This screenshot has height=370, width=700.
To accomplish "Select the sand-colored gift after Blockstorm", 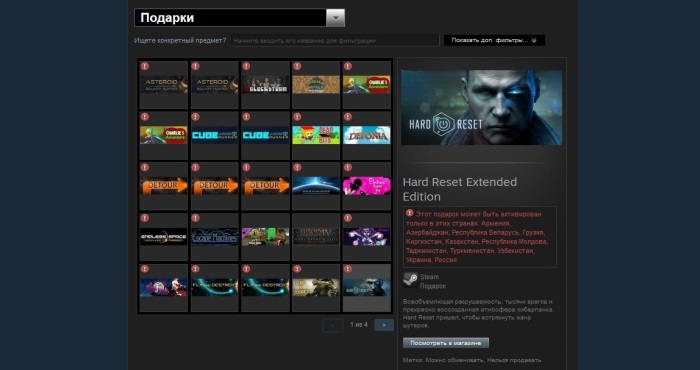I will [x=316, y=85].
